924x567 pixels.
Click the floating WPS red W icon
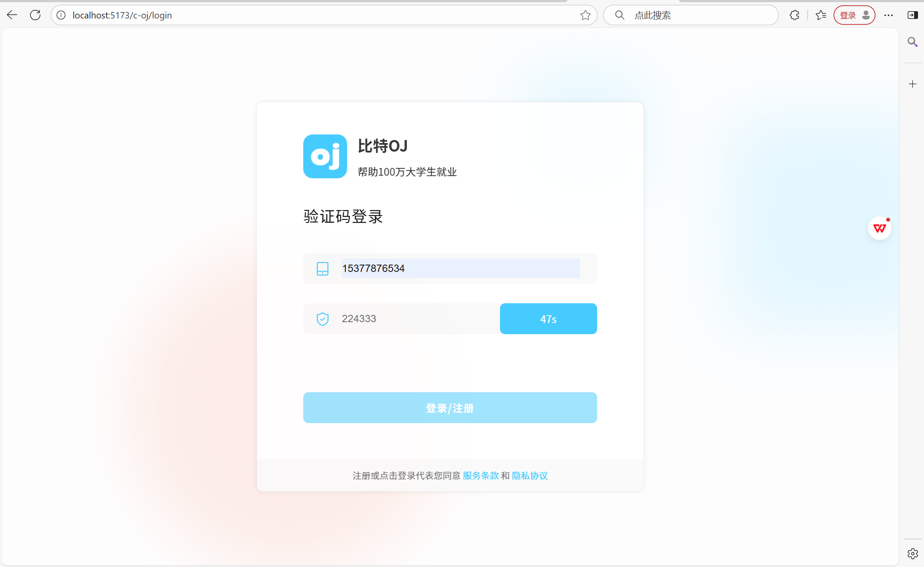879,228
